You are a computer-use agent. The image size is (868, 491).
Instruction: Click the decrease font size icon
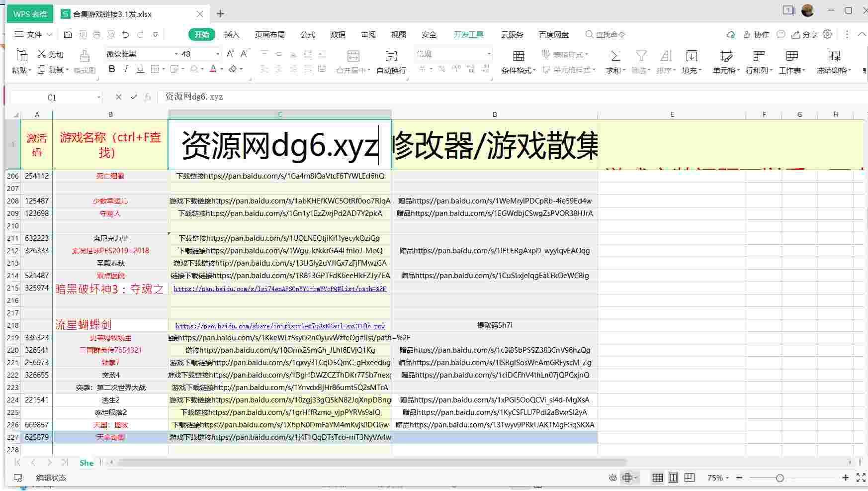244,54
